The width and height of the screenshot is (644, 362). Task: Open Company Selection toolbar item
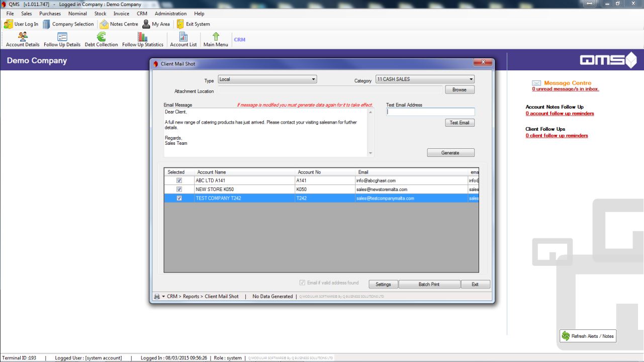68,24
